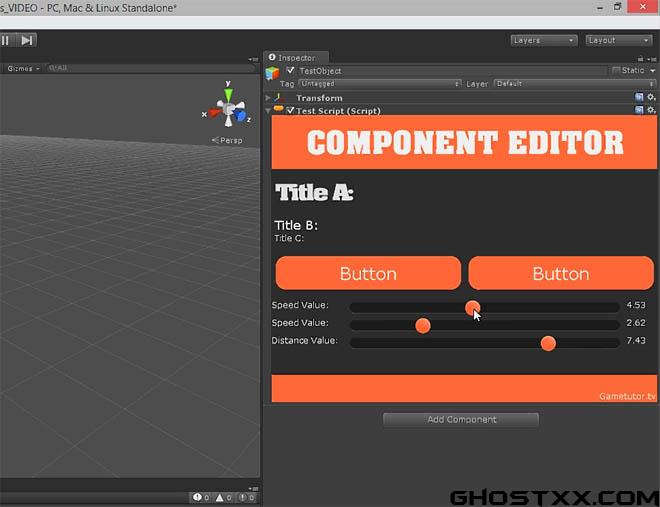660x507 pixels.
Task: Click the second Speed Value slider handle
Action: [x=423, y=325]
